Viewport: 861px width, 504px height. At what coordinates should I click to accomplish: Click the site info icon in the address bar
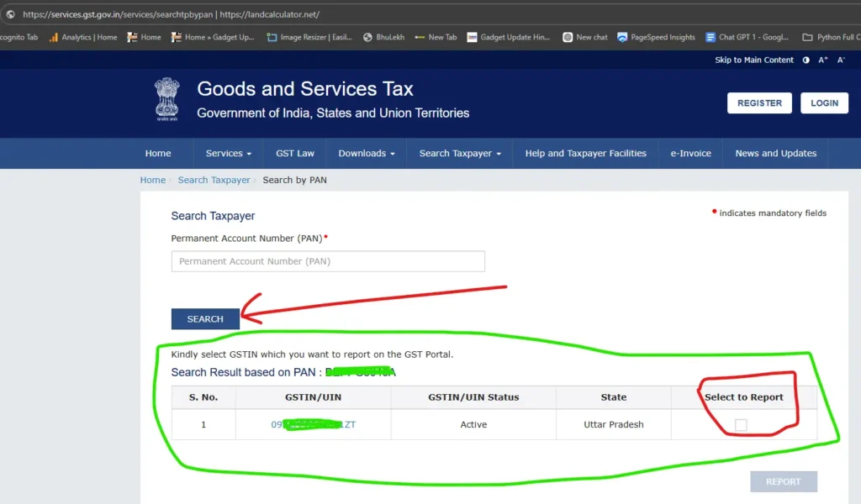pyautogui.click(x=10, y=14)
